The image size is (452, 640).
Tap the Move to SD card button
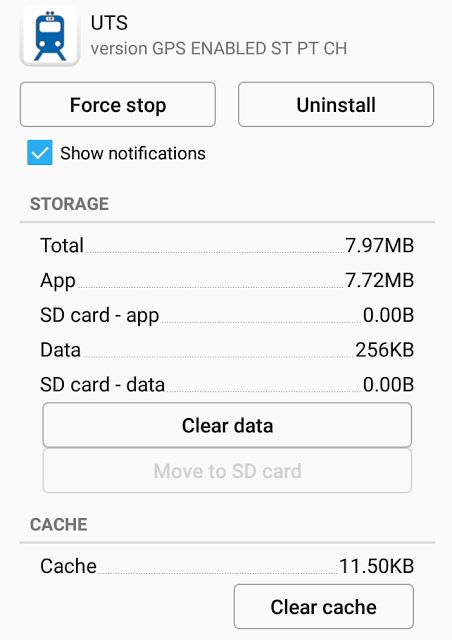point(227,471)
